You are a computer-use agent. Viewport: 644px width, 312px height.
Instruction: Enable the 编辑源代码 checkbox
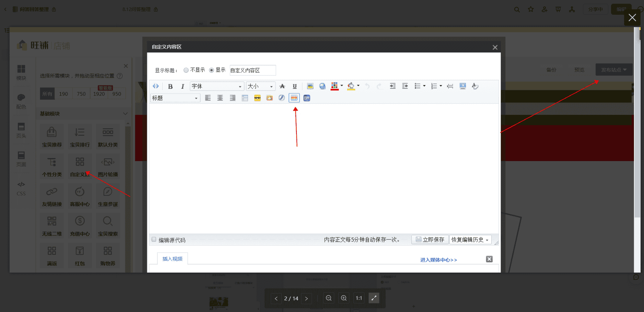[x=154, y=240]
